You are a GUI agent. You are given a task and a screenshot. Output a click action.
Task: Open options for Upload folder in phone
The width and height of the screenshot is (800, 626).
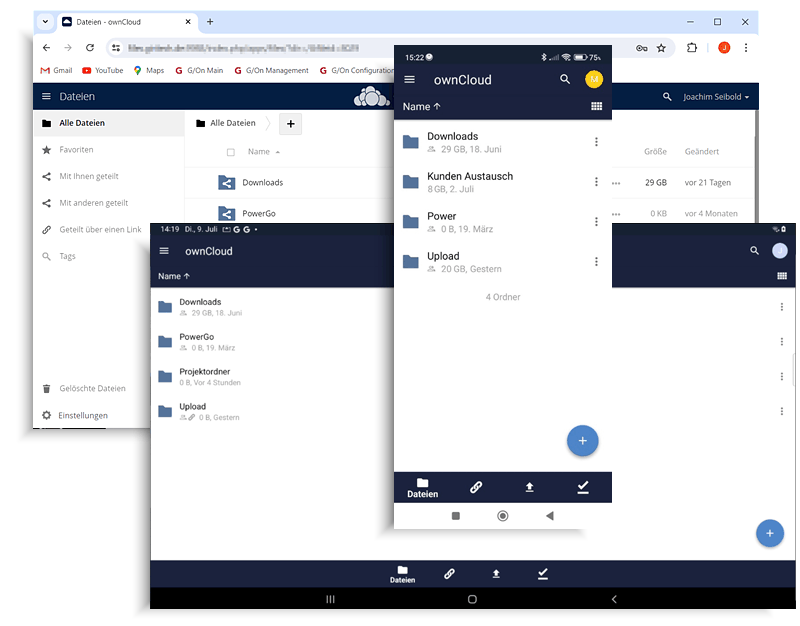click(596, 262)
